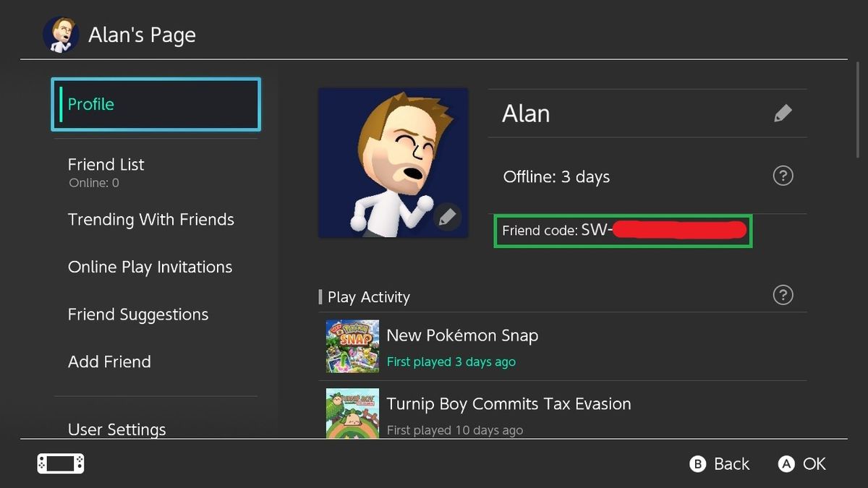Click the pencil icon to edit profile name
Screen dimensions: 868x488
point(783,113)
